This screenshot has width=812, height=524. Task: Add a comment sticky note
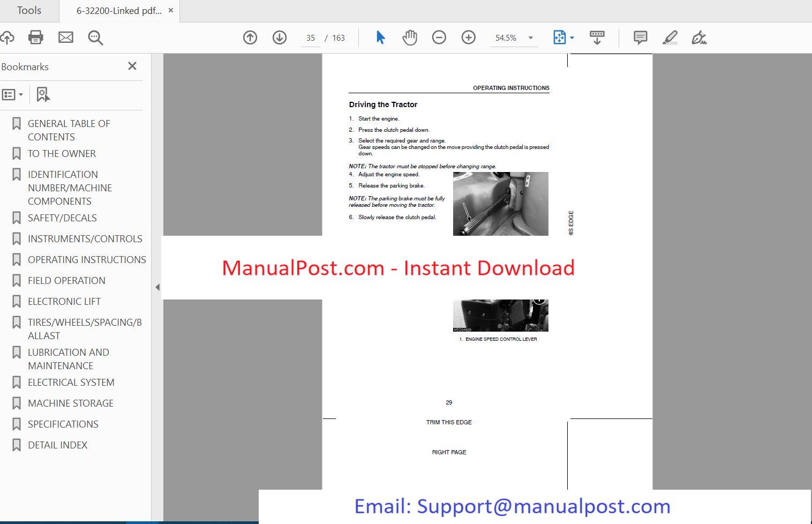tap(640, 38)
